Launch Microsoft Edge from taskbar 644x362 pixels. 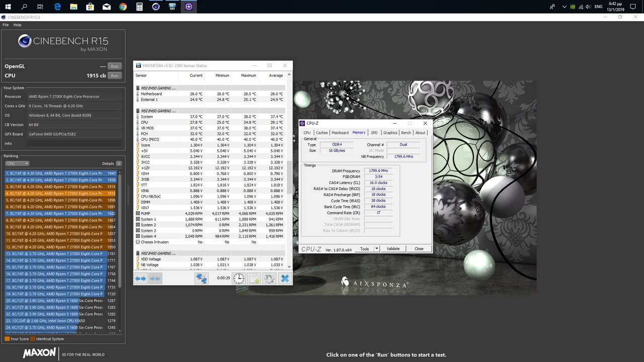[57, 7]
